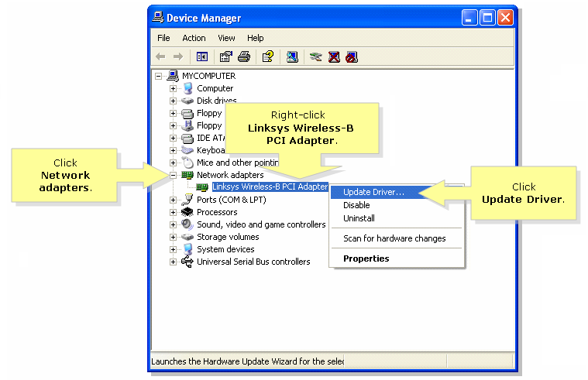Select the Processors label
This screenshot has width=588, height=380.
click(x=217, y=212)
